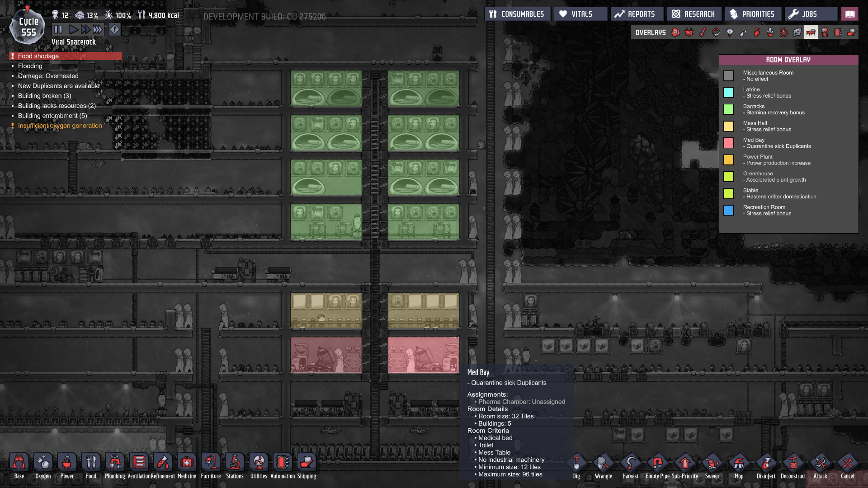
Task: Enable the Oxygen overlay icon
Action: pyautogui.click(x=675, y=33)
